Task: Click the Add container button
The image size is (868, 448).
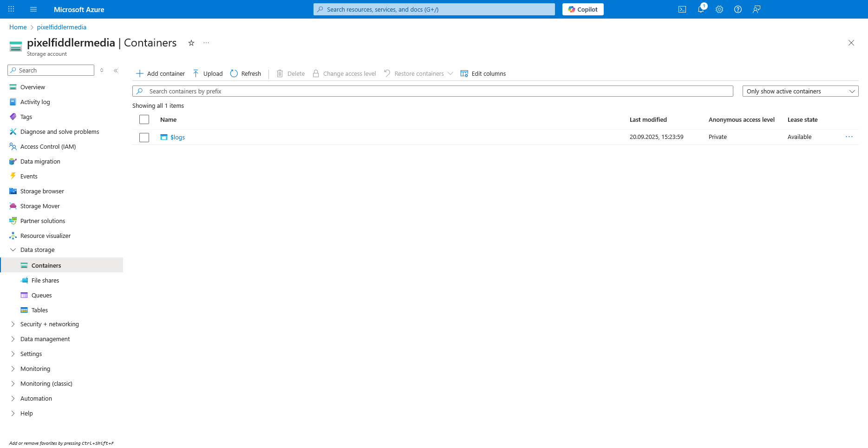Action: (x=160, y=74)
